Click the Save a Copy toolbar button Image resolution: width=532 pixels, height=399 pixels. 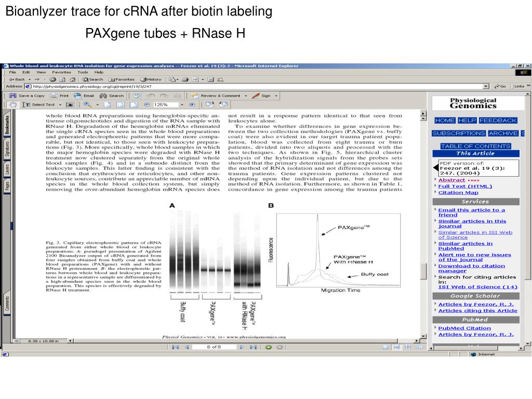tap(27, 96)
